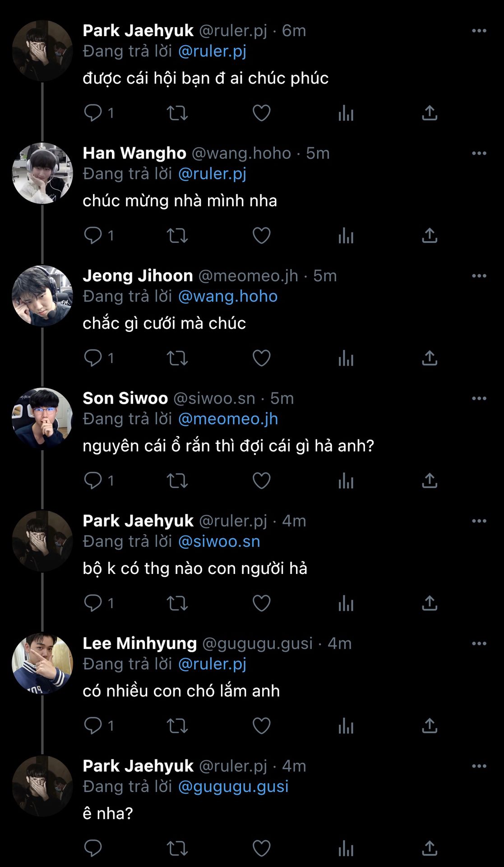Like Han Wangho's tweet
The height and width of the screenshot is (867, 504).
pos(261,236)
